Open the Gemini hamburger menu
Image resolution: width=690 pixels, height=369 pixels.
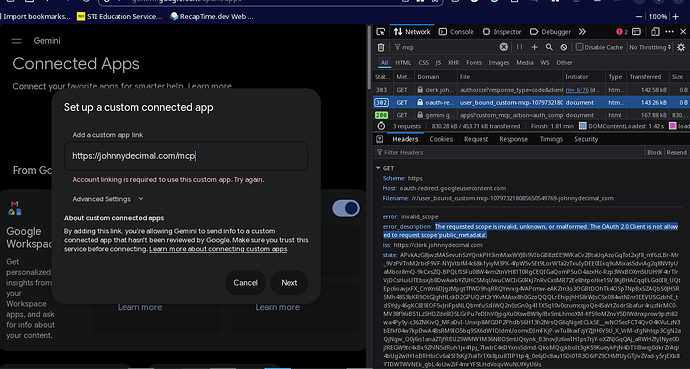pyautogui.click(x=17, y=41)
